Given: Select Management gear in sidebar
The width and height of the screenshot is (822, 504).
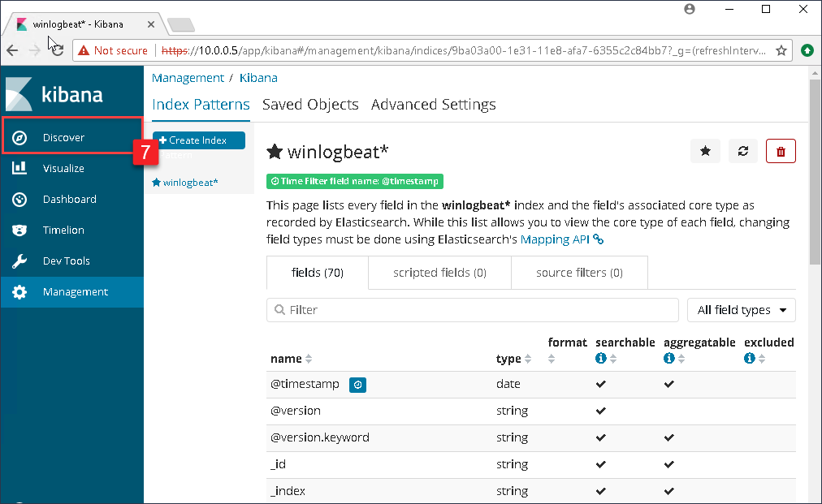Looking at the screenshot, I should tap(71, 292).
